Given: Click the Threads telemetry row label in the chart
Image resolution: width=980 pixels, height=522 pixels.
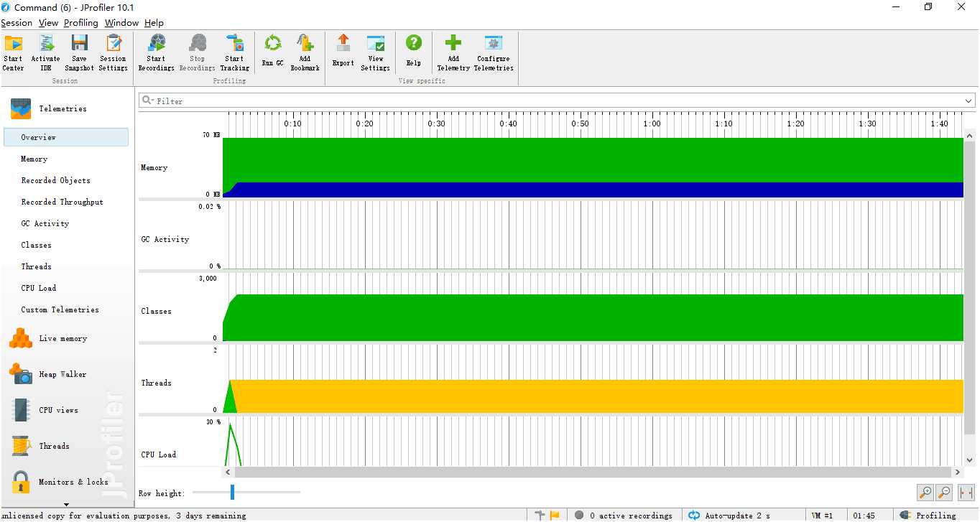Looking at the screenshot, I should pos(156,383).
